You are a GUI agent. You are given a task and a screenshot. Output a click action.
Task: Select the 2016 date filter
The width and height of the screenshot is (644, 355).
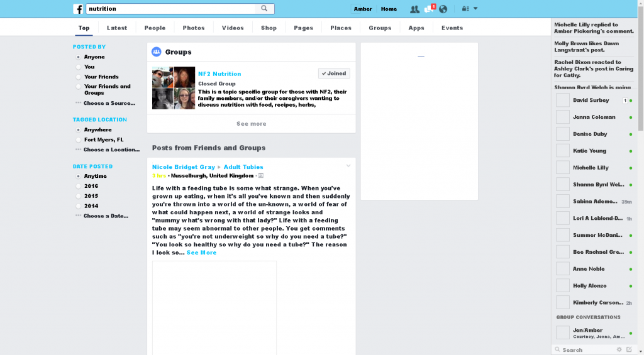pyautogui.click(x=78, y=187)
